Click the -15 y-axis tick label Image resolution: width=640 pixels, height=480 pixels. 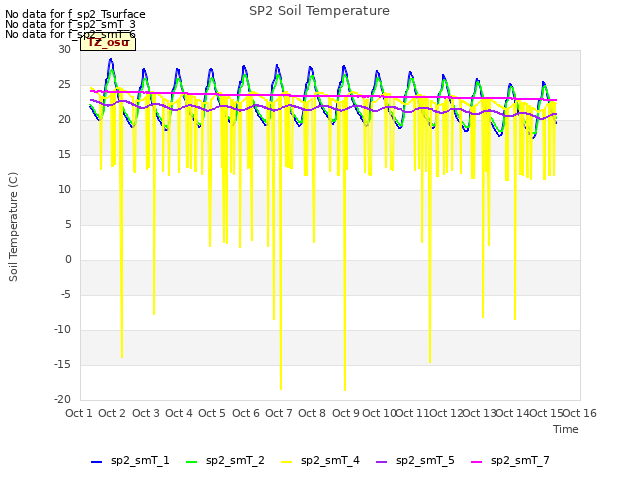(63, 364)
